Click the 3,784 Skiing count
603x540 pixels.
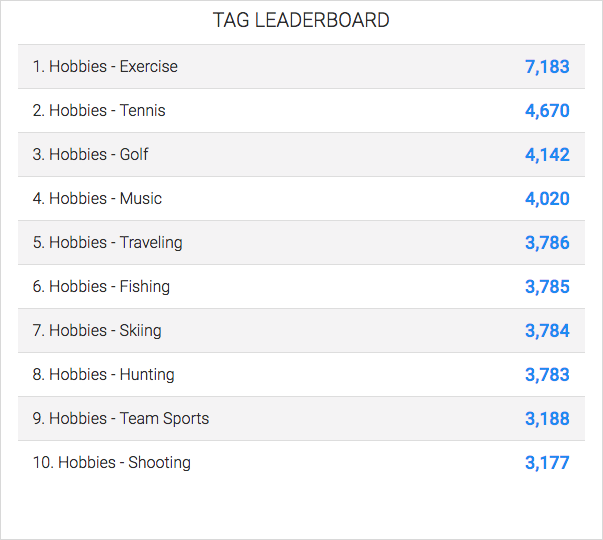coord(547,331)
